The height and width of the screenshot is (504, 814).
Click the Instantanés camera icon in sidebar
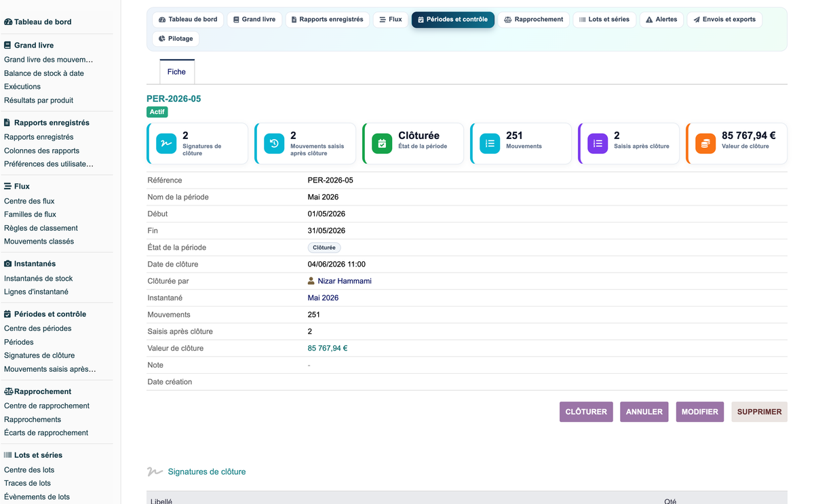(7, 263)
